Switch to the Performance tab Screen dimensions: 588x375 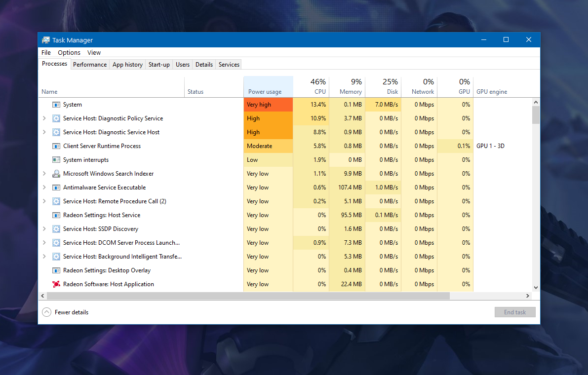coord(90,65)
